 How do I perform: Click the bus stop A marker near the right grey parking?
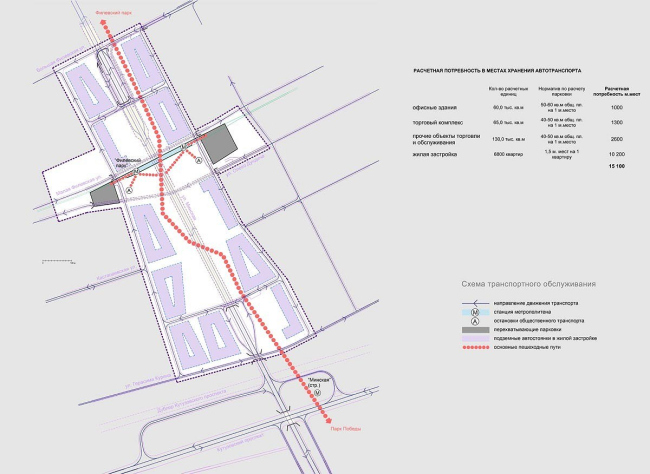198,159
